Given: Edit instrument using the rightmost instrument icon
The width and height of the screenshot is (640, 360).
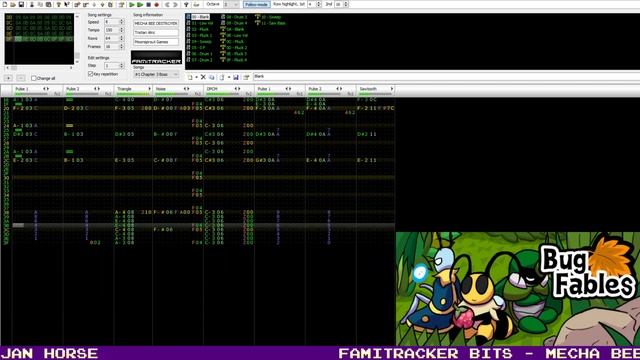Looking at the screenshot, I should coord(246,77).
